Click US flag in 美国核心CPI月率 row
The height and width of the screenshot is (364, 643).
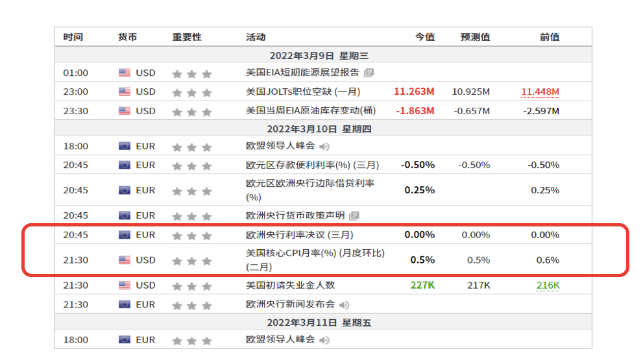pyautogui.click(x=125, y=260)
